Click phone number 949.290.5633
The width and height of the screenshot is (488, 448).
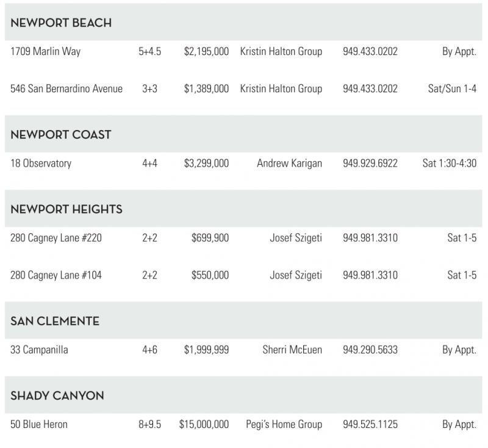pos(370,350)
